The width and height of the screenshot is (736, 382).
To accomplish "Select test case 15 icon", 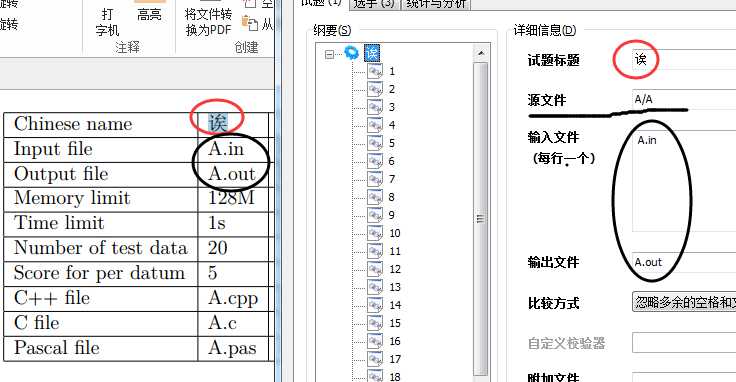I will pos(375,323).
